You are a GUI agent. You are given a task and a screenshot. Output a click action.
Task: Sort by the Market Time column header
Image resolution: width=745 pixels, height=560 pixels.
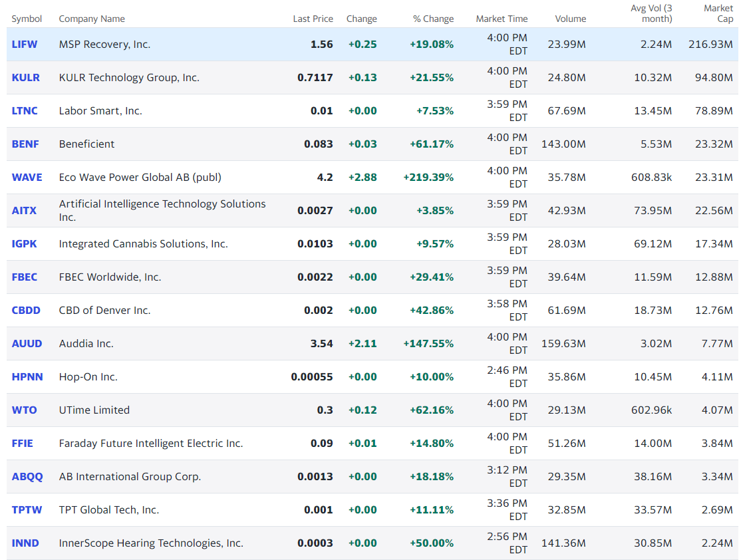point(502,19)
